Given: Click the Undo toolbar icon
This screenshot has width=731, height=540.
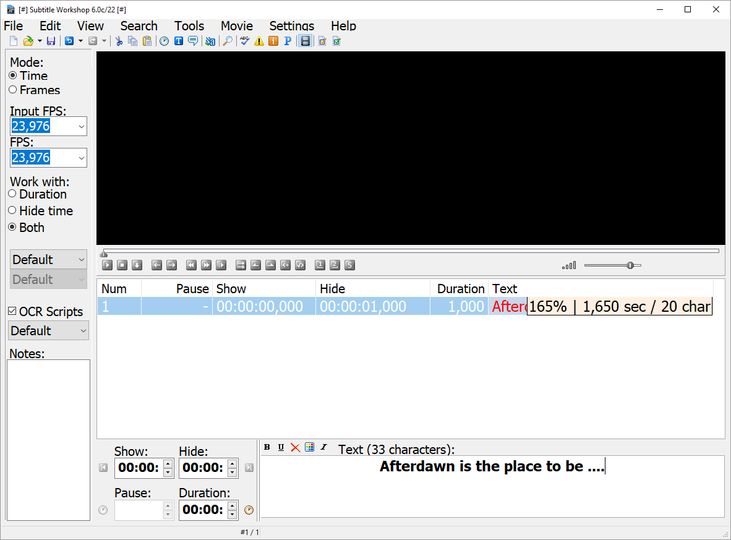Looking at the screenshot, I should pos(69,41).
